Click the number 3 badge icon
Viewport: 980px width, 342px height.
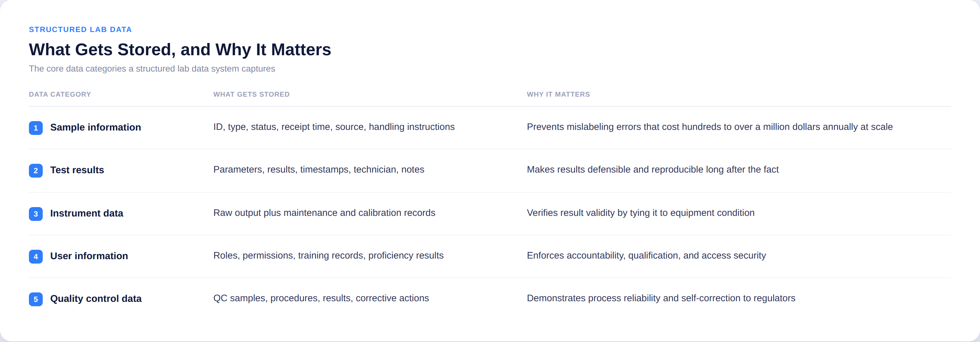click(x=36, y=214)
